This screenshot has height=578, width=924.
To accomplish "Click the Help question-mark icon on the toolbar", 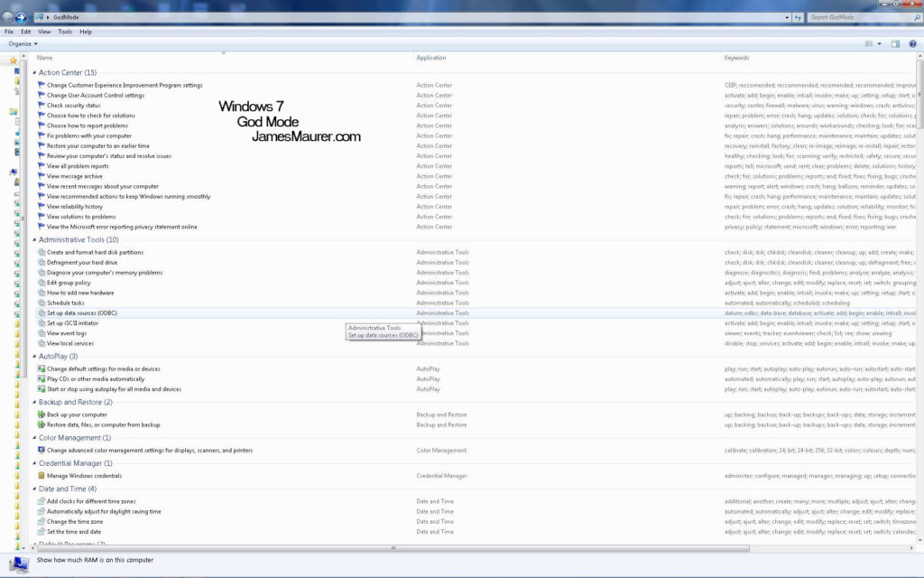I will click(x=912, y=43).
